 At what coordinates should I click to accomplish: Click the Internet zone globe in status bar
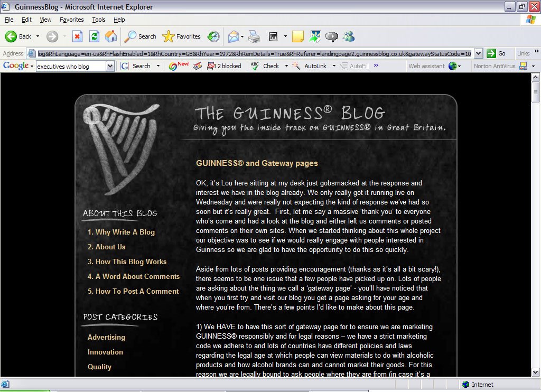point(466,385)
